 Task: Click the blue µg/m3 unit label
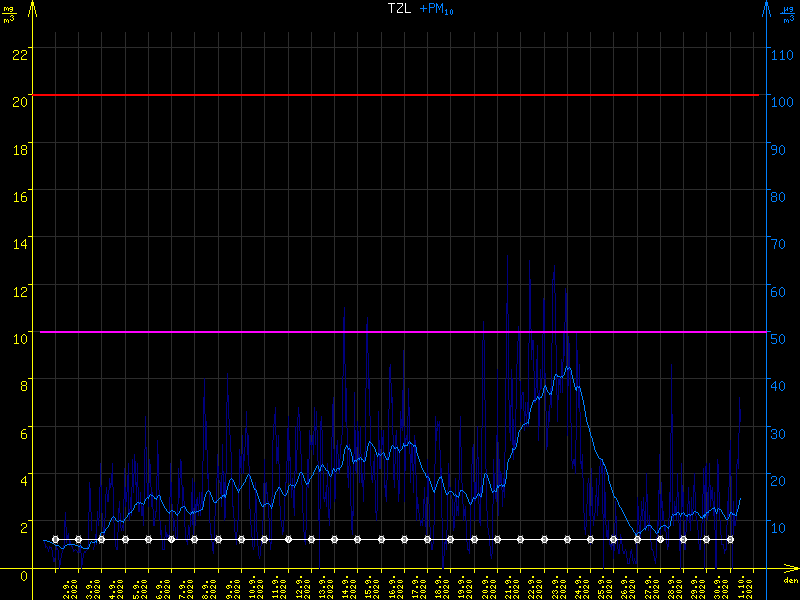[x=790, y=12]
